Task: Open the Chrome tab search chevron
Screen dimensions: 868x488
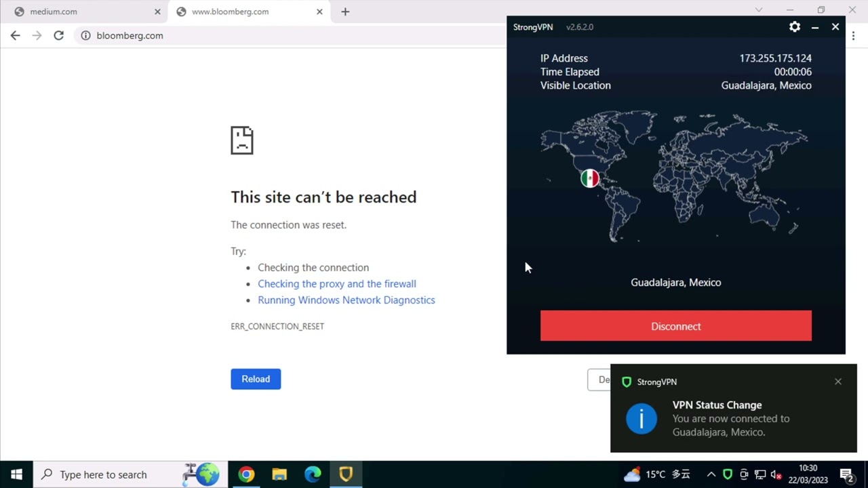Action: tap(759, 10)
